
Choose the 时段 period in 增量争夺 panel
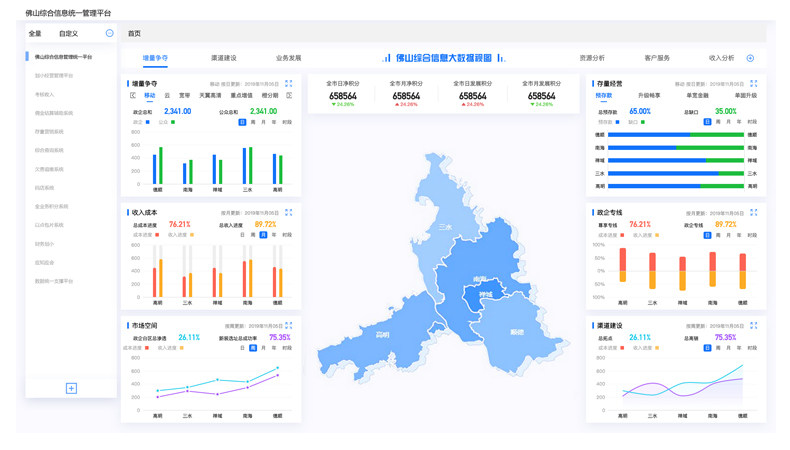click(287, 122)
